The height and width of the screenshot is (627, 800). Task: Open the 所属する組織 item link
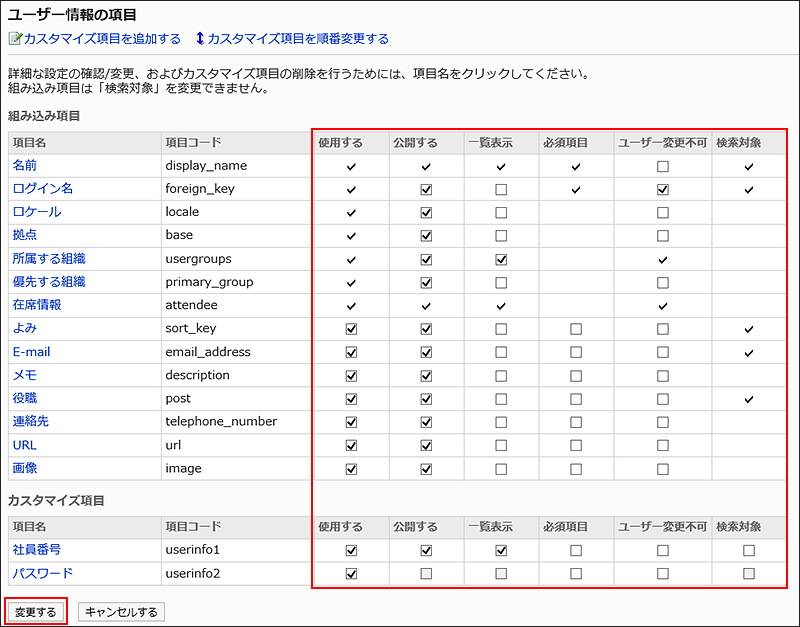point(49,259)
